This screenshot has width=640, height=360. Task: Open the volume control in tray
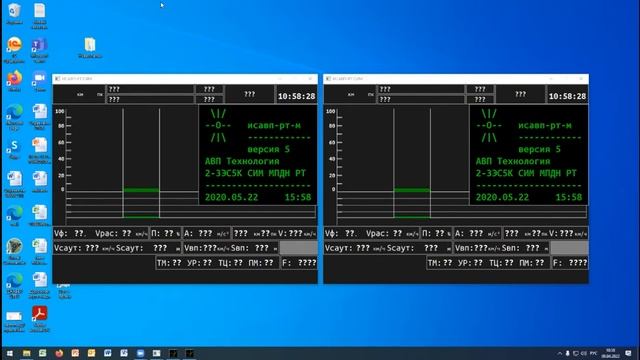(x=584, y=353)
